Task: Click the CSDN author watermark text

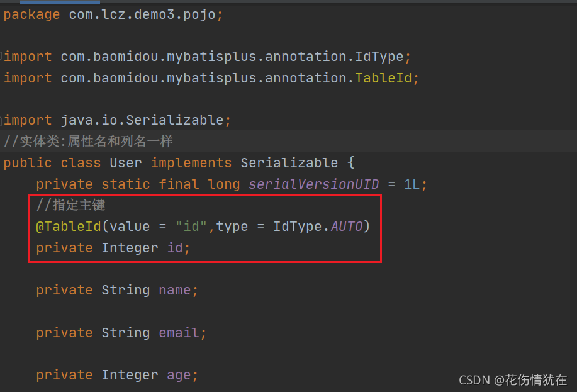Action: 513,380
